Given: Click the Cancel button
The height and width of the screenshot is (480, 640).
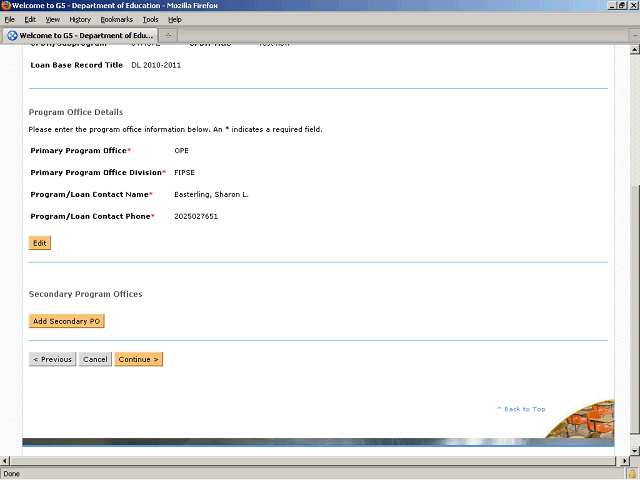Looking at the screenshot, I should tap(95, 359).
